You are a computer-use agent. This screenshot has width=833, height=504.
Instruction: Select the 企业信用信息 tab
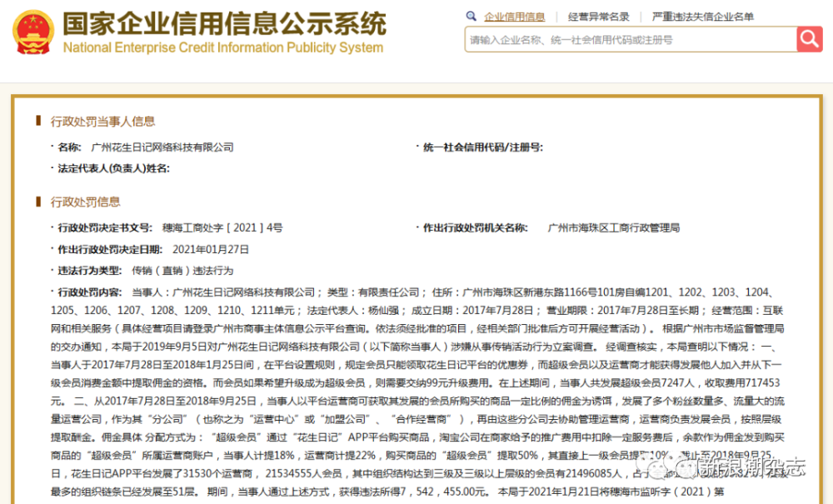tap(514, 17)
